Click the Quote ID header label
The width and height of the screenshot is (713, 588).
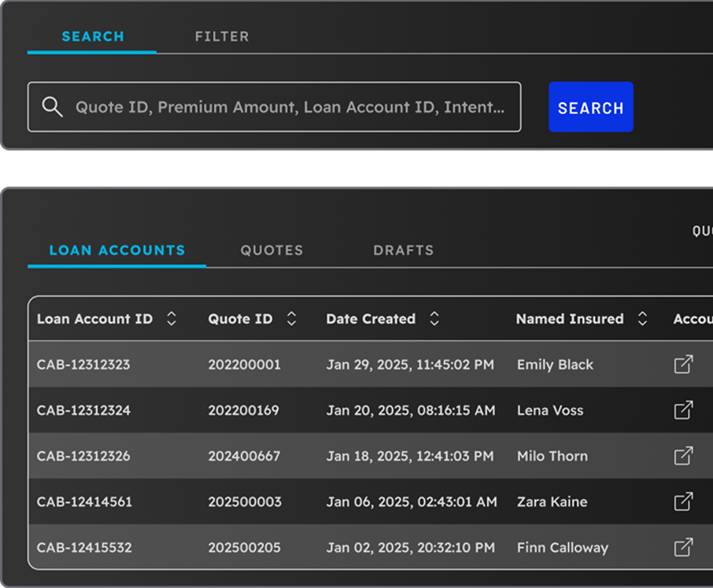coord(240,319)
